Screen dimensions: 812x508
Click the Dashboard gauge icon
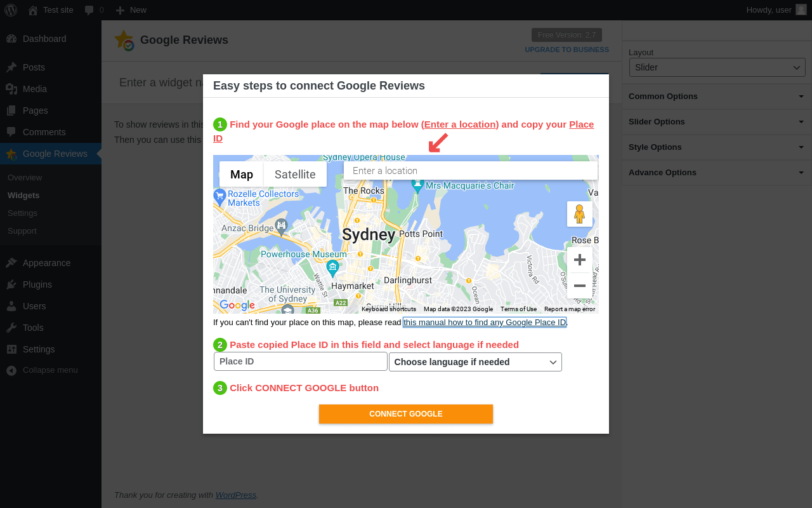tap(11, 39)
